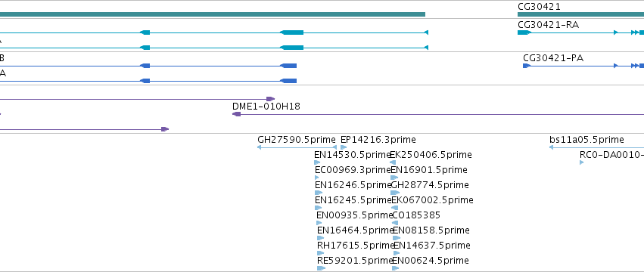Click the CO185385 EST marker
The width and height of the screenshot is (644, 272).
(395, 223)
